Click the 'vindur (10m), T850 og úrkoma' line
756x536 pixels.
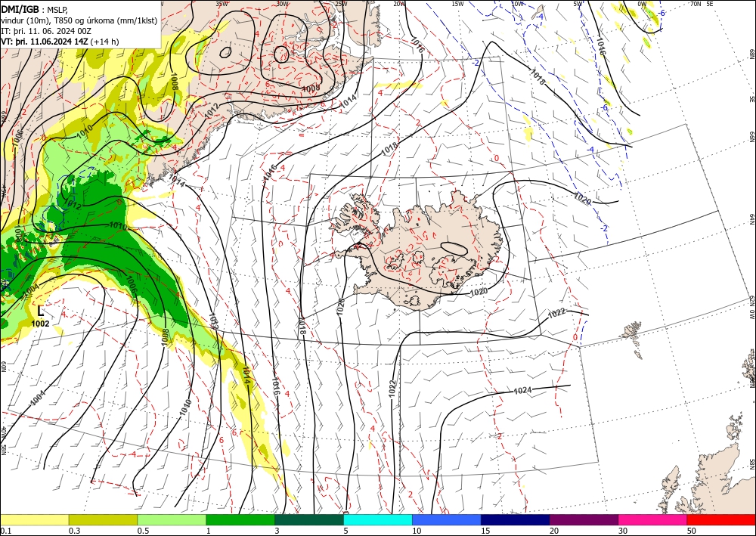click(x=81, y=20)
